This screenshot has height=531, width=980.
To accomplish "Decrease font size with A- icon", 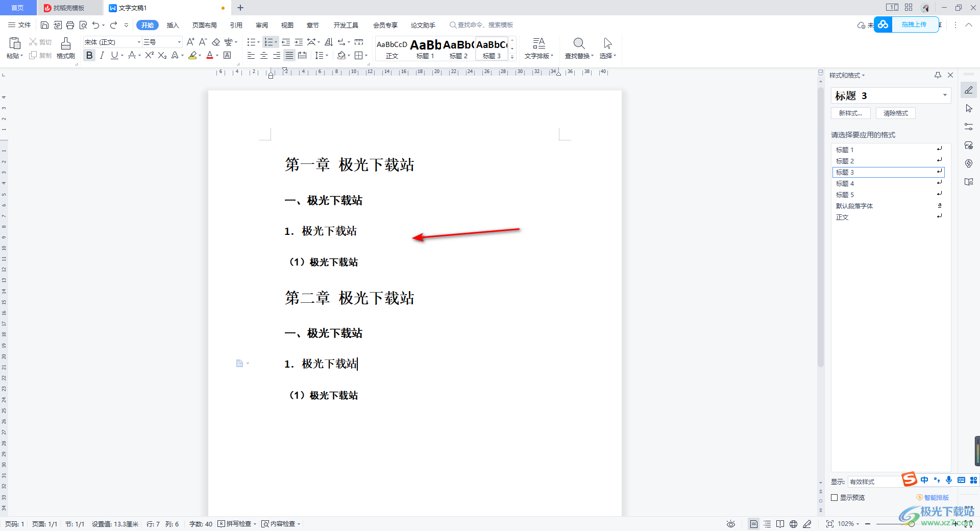I will pos(203,42).
